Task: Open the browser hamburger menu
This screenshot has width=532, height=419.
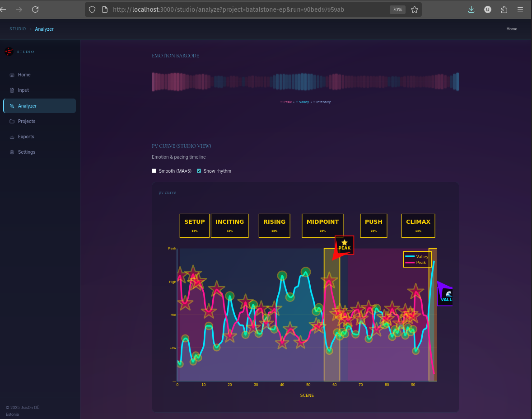Action: click(x=520, y=9)
